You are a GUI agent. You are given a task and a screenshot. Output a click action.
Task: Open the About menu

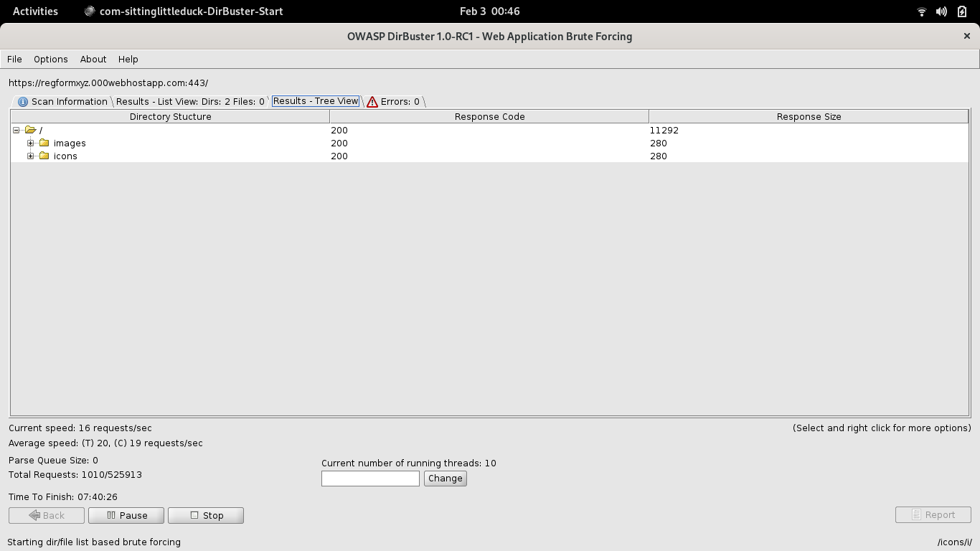[x=93, y=59]
